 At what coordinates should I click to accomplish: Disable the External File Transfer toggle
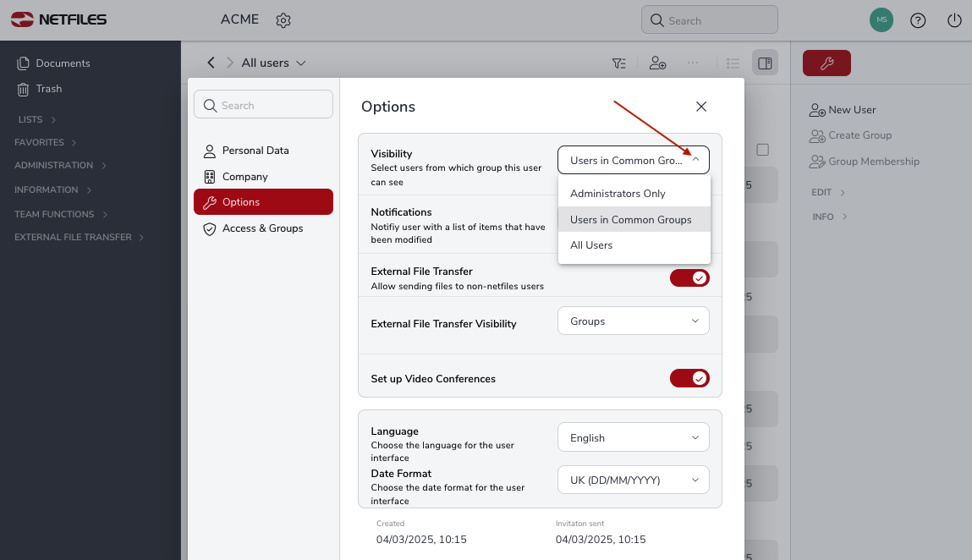689,277
